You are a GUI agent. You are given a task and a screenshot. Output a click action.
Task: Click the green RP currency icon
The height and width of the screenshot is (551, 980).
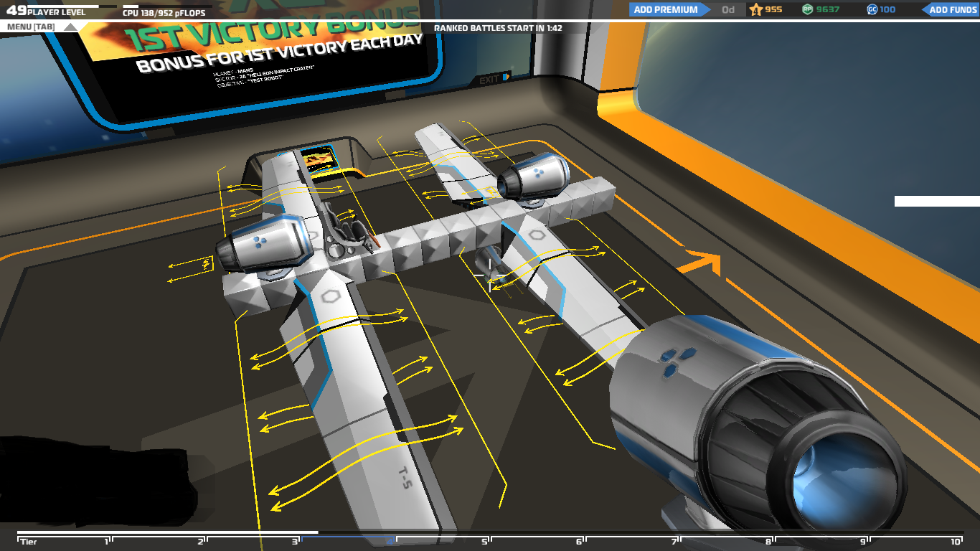point(808,9)
